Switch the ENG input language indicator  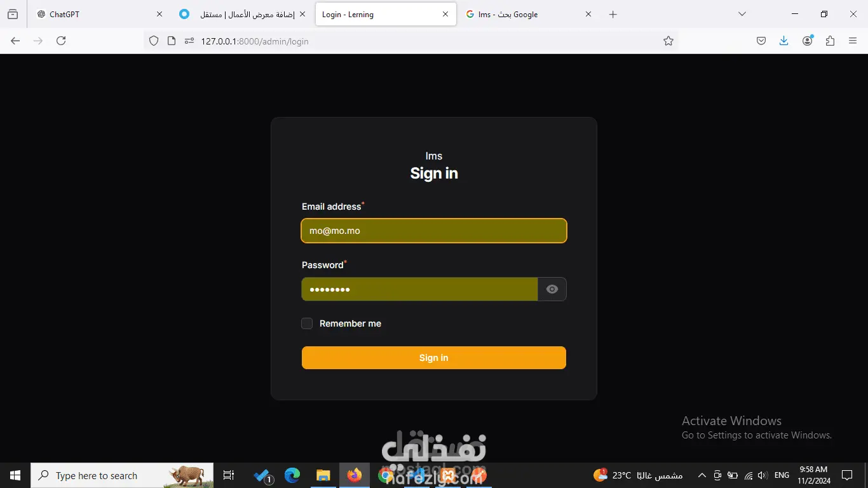782,475
